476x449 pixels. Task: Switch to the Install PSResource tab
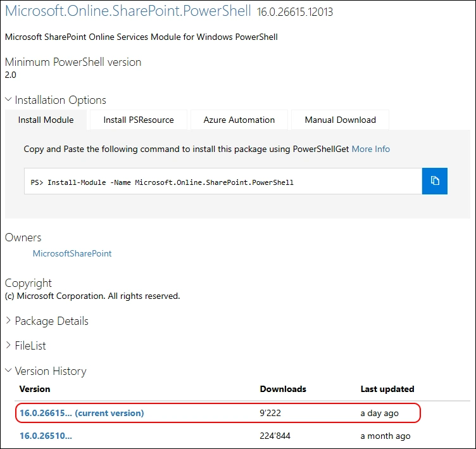click(138, 120)
